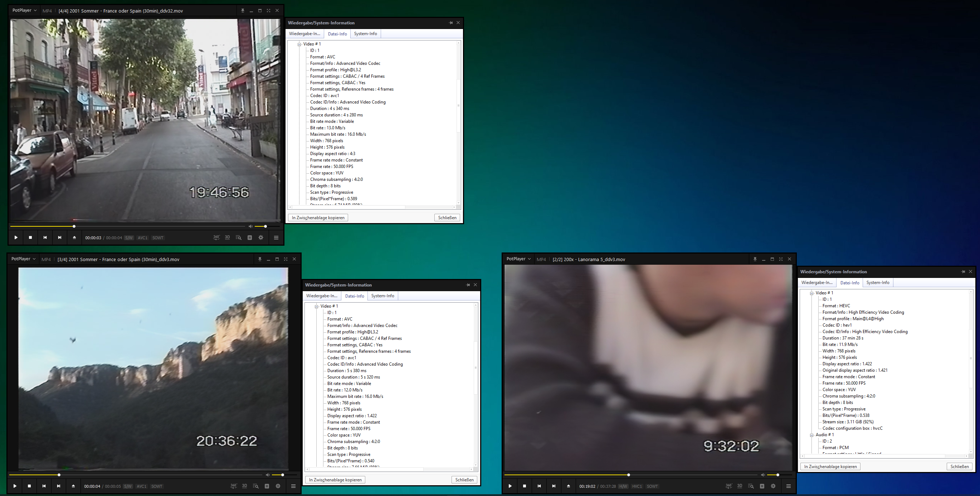Open playlist search icon in Lanorama player
This screenshot has height=496, width=980.
[x=751, y=486]
